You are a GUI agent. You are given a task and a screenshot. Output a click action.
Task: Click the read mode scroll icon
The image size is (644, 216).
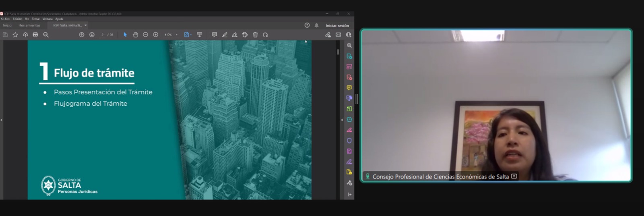[x=199, y=35]
